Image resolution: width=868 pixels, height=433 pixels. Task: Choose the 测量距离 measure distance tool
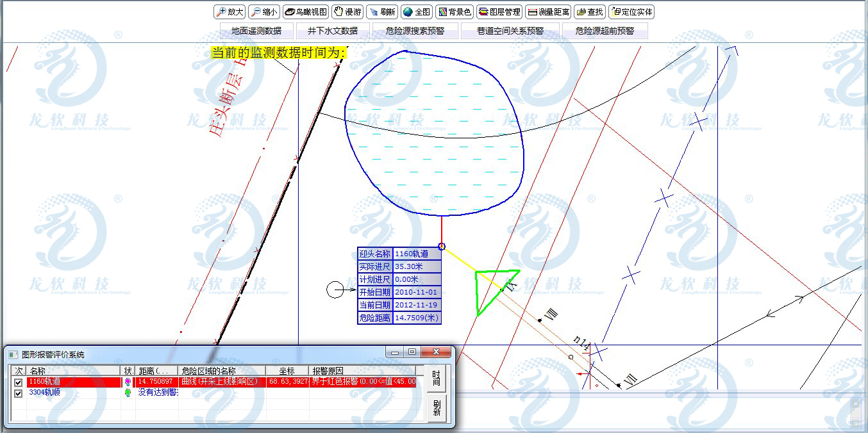point(547,12)
